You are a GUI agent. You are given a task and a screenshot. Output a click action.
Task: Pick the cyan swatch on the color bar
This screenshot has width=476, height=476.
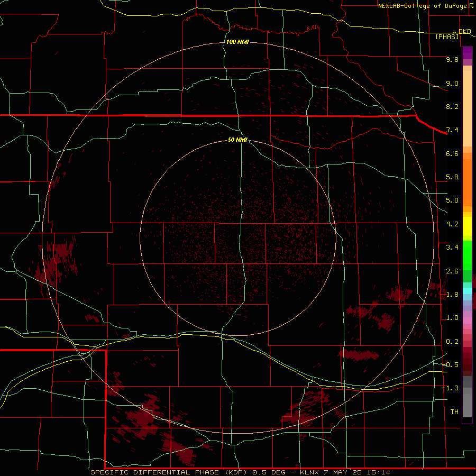467,290
